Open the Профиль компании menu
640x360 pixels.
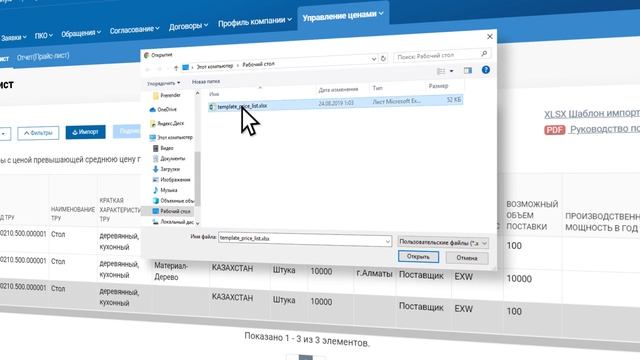click(x=255, y=21)
